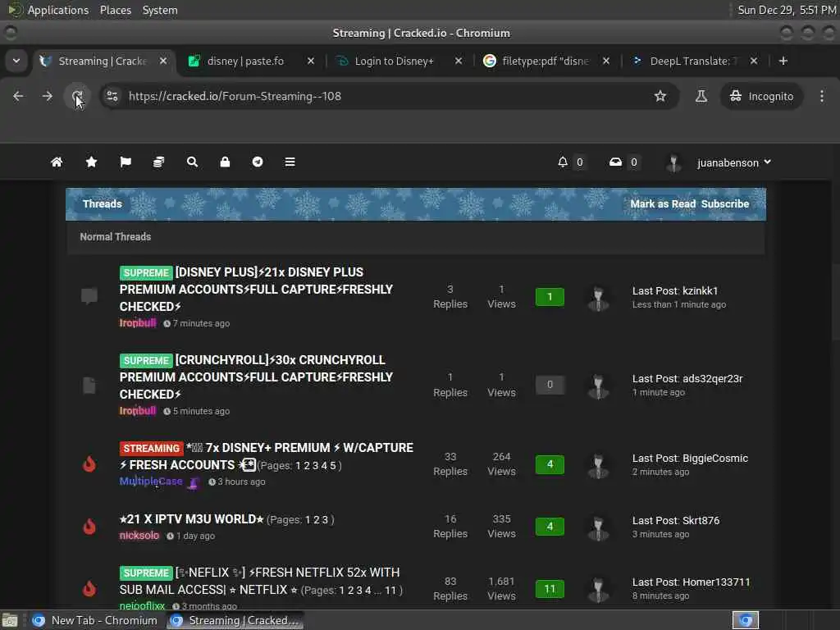840x630 pixels.
Task: Click the show desktop icon in taskbar
Action: (10, 620)
